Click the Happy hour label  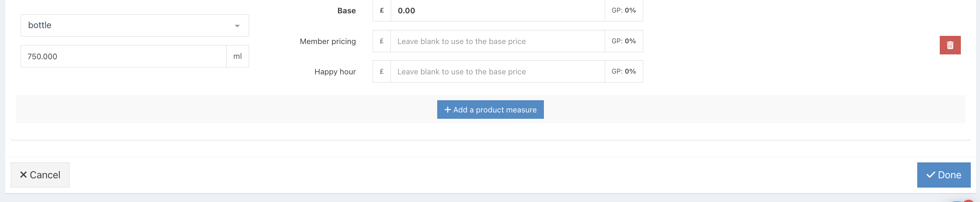(x=335, y=72)
